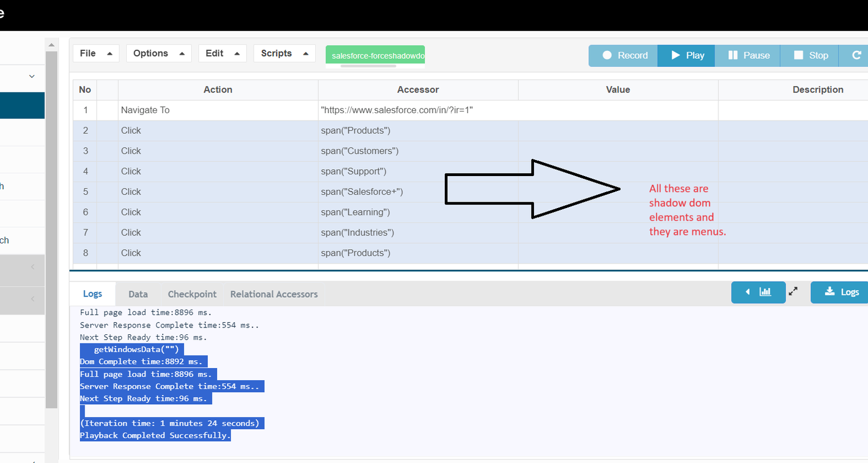Switch to Relational Accessors tab
The image size is (868, 463).
[274, 294]
